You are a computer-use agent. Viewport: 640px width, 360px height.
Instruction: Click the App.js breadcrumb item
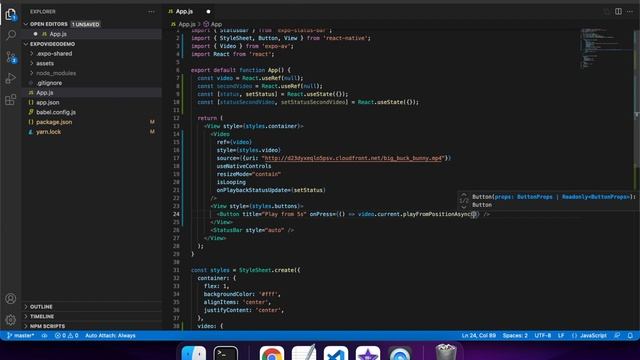click(x=187, y=24)
